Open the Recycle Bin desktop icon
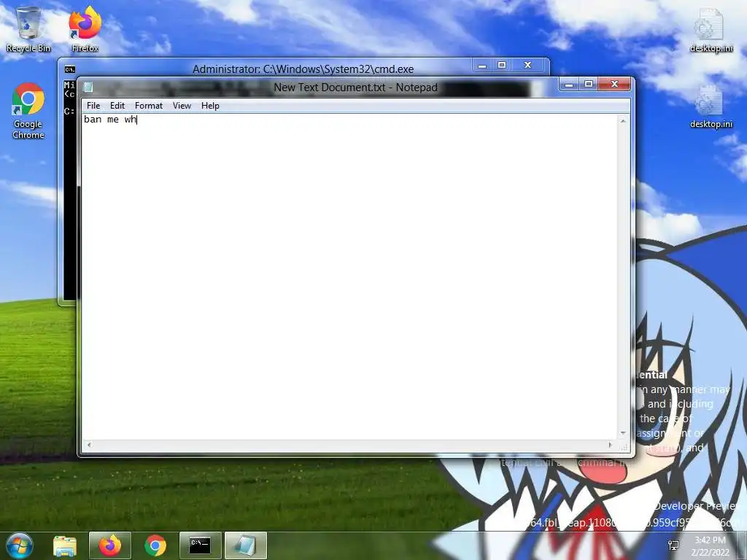 [28, 29]
